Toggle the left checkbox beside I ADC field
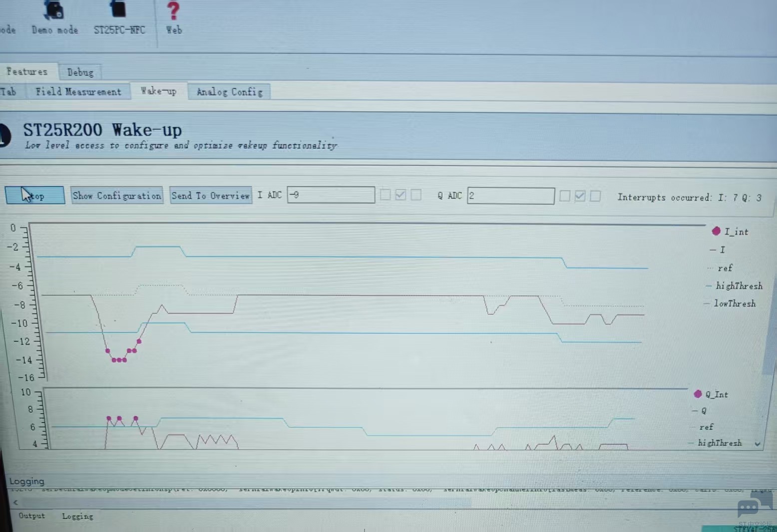This screenshot has width=777, height=532. [x=385, y=195]
